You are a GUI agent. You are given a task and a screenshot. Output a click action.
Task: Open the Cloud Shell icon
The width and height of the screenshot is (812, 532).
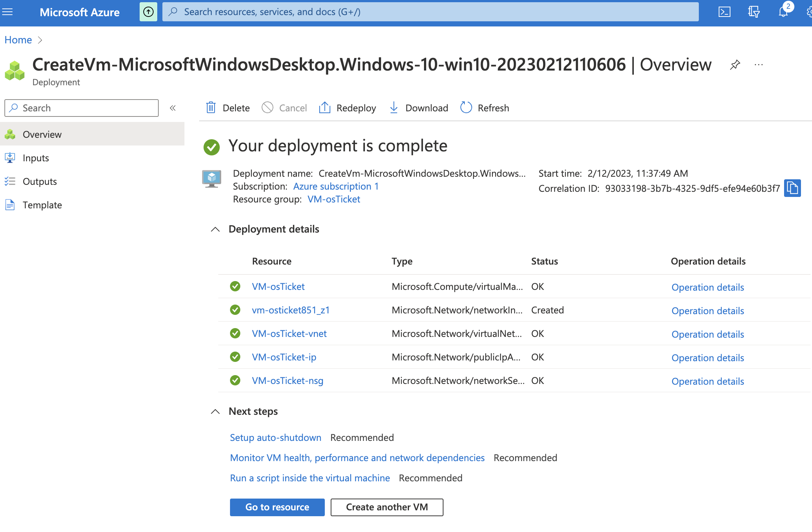pyautogui.click(x=724, y=12)
